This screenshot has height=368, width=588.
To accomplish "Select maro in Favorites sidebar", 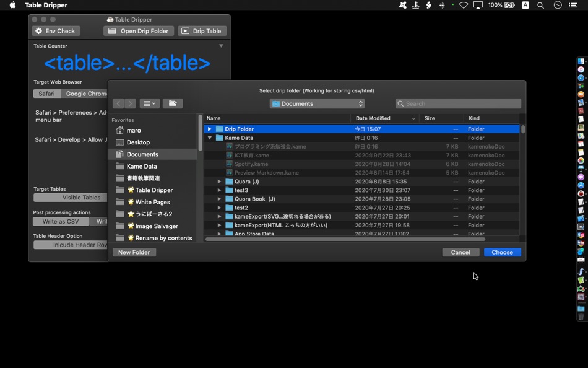I will point(154,130).
